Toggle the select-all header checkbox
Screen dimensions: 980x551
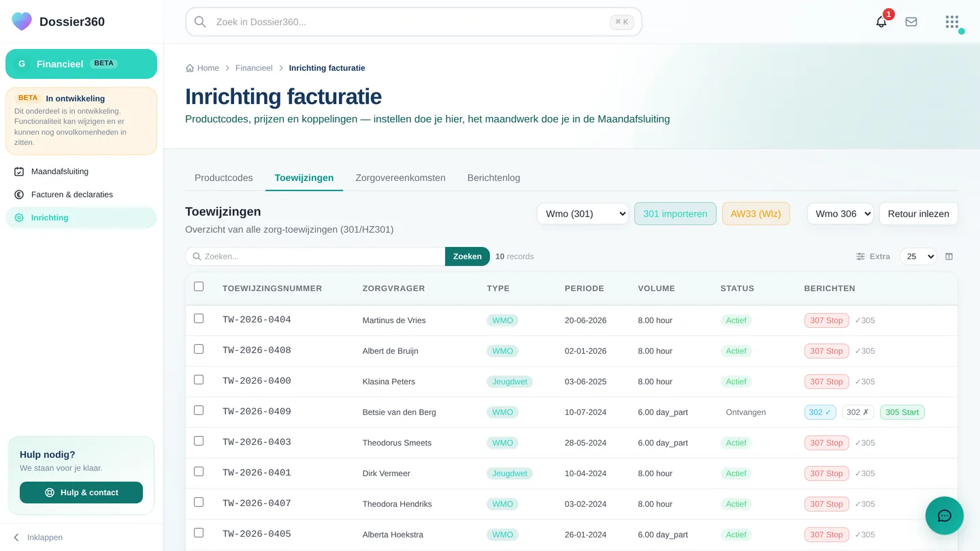(x=199, y=286)
